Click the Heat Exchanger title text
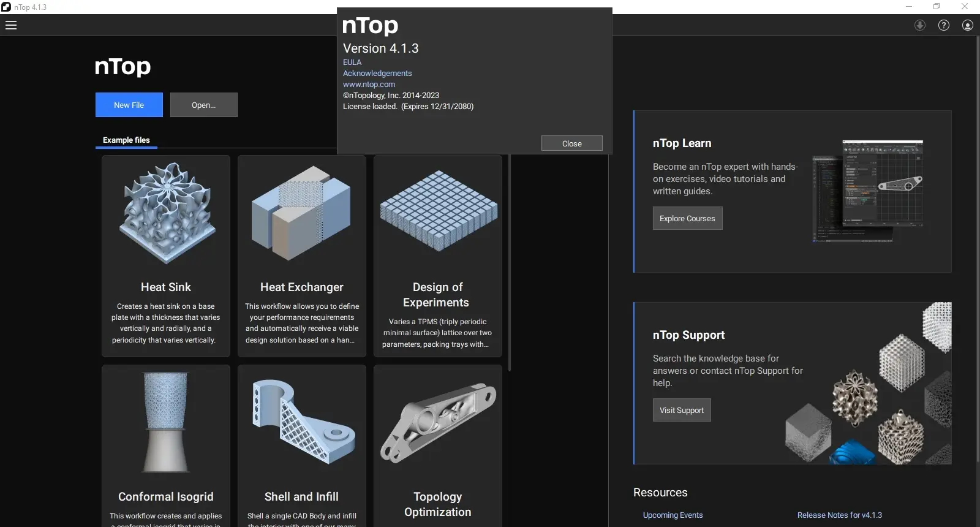980x527 pixels. tap(302, 287)
